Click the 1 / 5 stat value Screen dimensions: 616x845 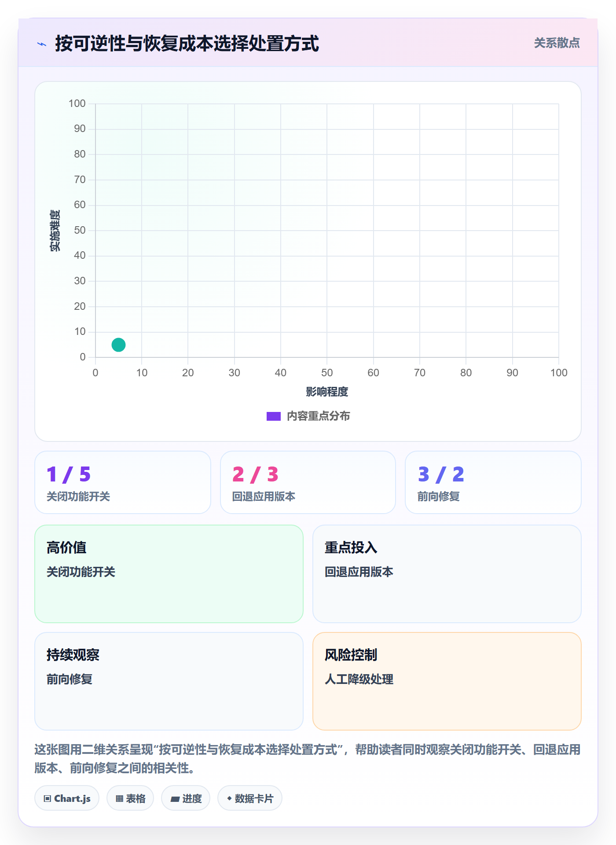coord(69,474)
